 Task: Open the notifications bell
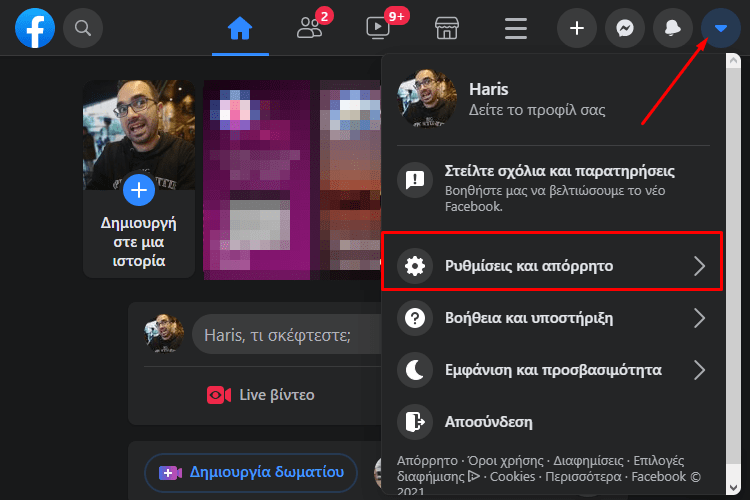pos(673,28)
